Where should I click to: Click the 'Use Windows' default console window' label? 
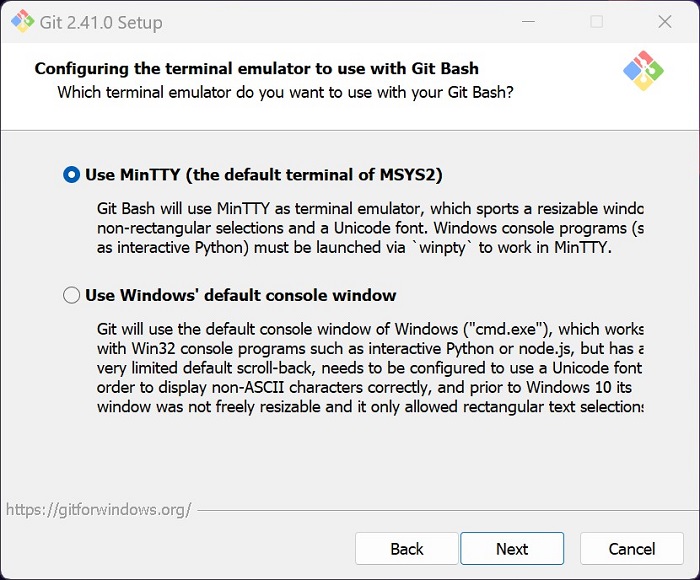241,295
